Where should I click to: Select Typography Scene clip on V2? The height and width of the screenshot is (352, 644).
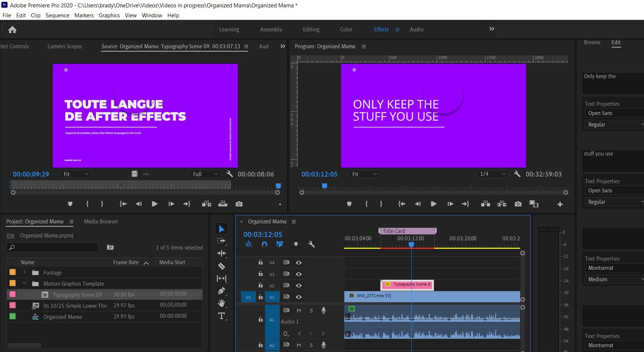tap(407, 285)
